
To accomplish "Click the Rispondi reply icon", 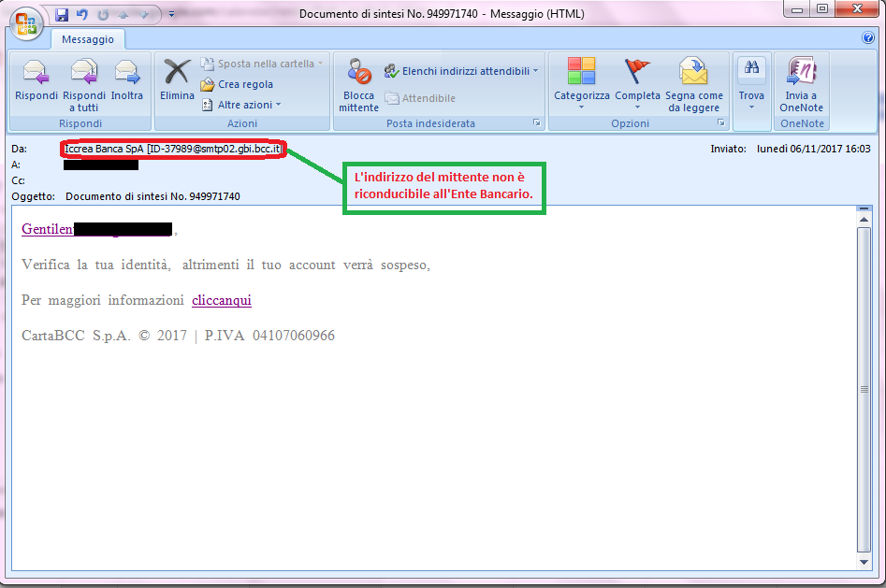I will (36, 74).
